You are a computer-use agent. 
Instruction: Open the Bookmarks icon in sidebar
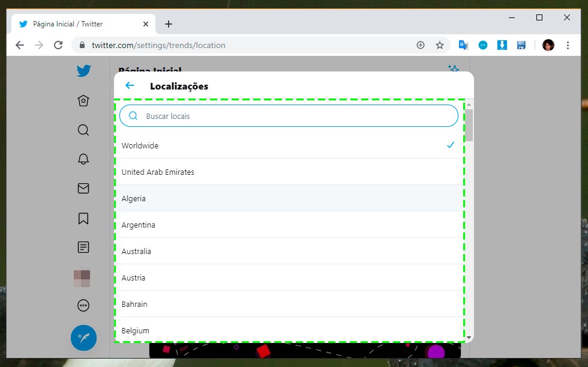(83, 218)
